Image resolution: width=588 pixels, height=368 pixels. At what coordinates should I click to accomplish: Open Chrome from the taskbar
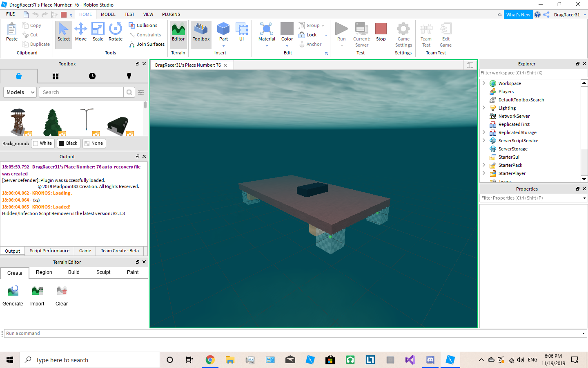coord(210,360)
